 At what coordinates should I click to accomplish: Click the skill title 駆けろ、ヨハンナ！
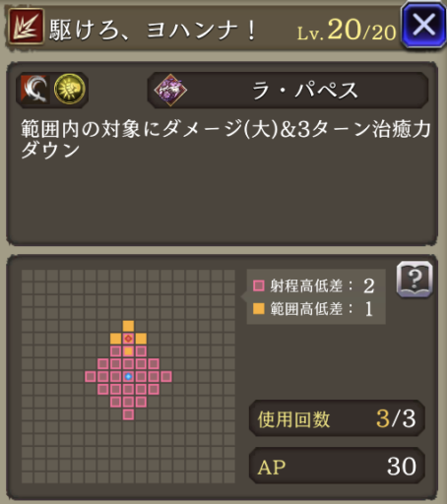(x=153, y=31)
